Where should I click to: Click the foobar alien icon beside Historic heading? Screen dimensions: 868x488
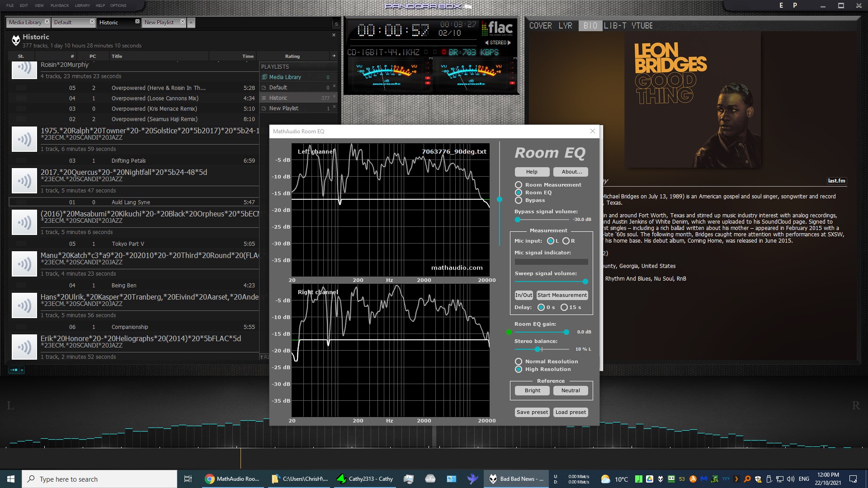[16, 41]
